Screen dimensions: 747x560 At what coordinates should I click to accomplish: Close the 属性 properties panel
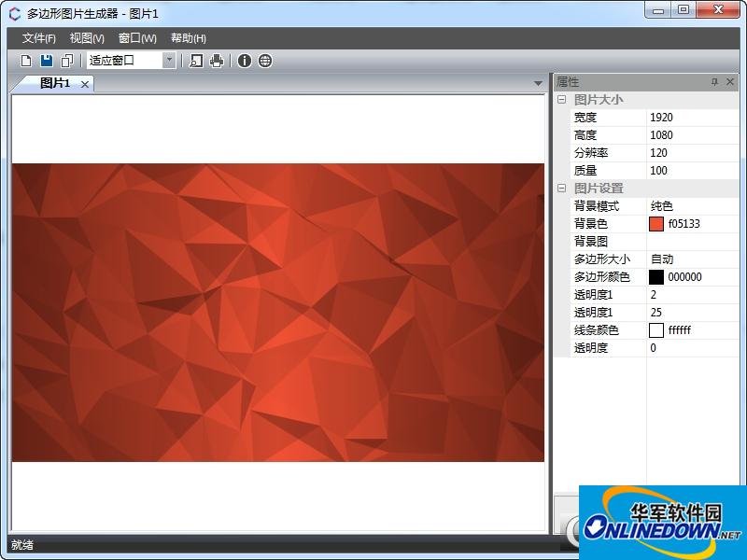coord(730,82)
